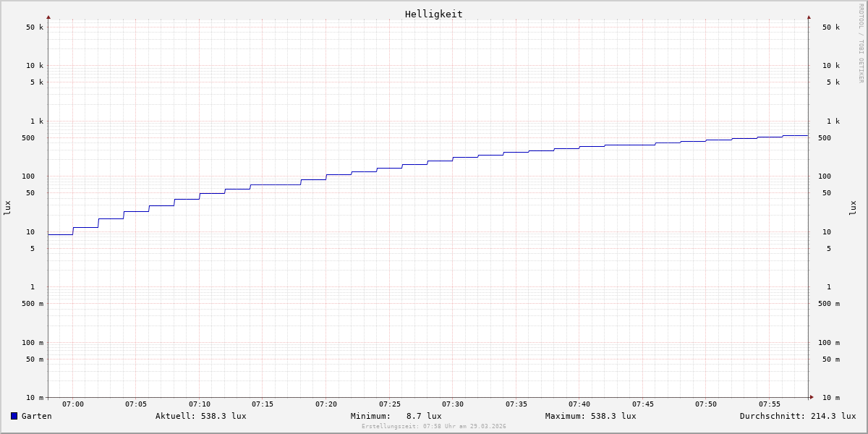The image size is (868, 434).
Task: Click the vertical RRDTOOL / TOBI OETIKER watermark
Action: 861,43
